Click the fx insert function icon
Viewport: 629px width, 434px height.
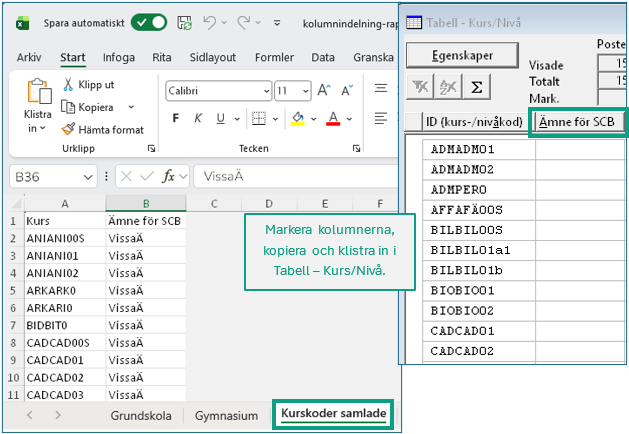[x=168, y=176]
